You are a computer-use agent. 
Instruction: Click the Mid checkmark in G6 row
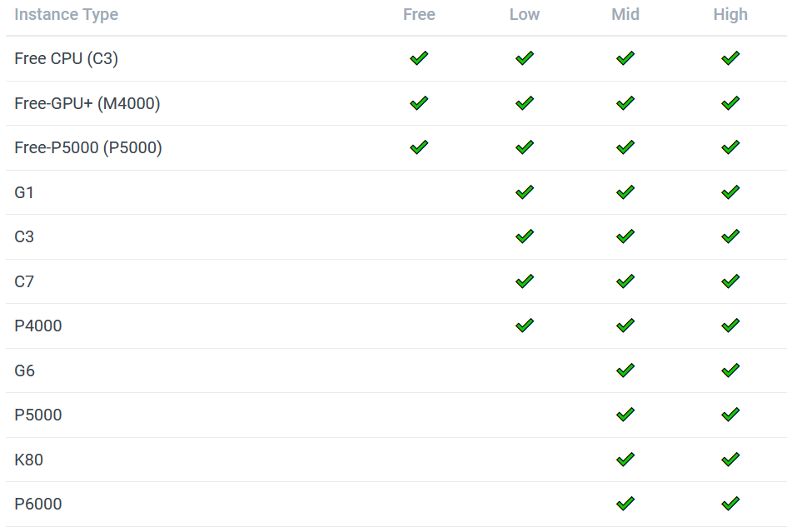(x=625, y=370)
